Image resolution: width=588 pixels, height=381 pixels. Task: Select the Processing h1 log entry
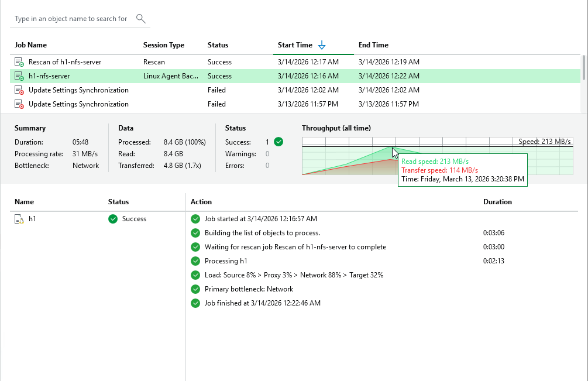coord(226,261)
